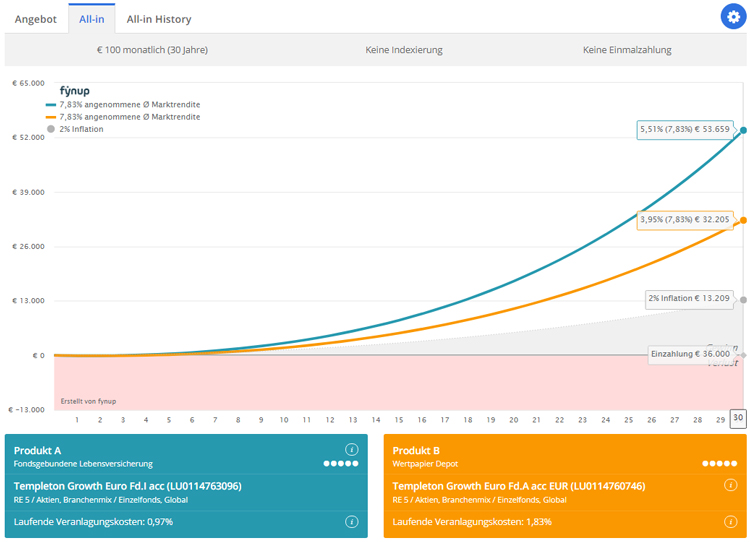The image size is (750, 542).
Task: Click the 3,95% (7,83%) € 32.205 label
Action: click(685, 220)
